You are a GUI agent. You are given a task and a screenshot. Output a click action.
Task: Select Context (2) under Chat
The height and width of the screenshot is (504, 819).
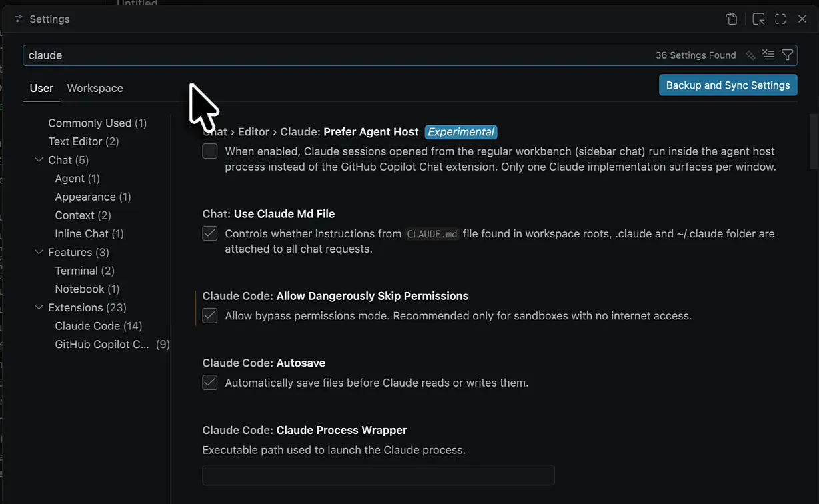coord(83,215)
